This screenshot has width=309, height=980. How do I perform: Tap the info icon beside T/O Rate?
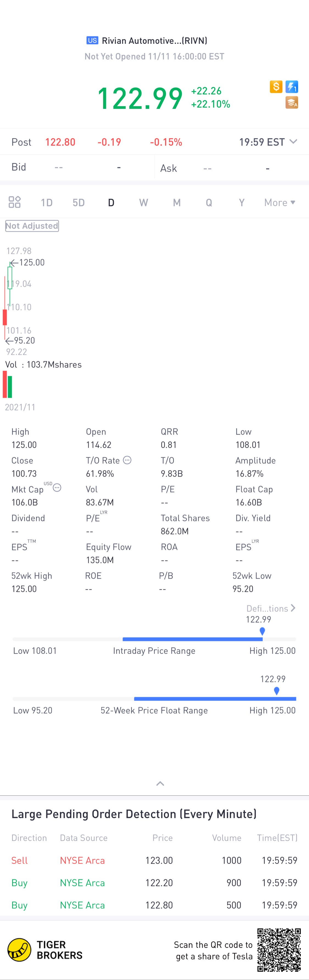tap(127, 460)
